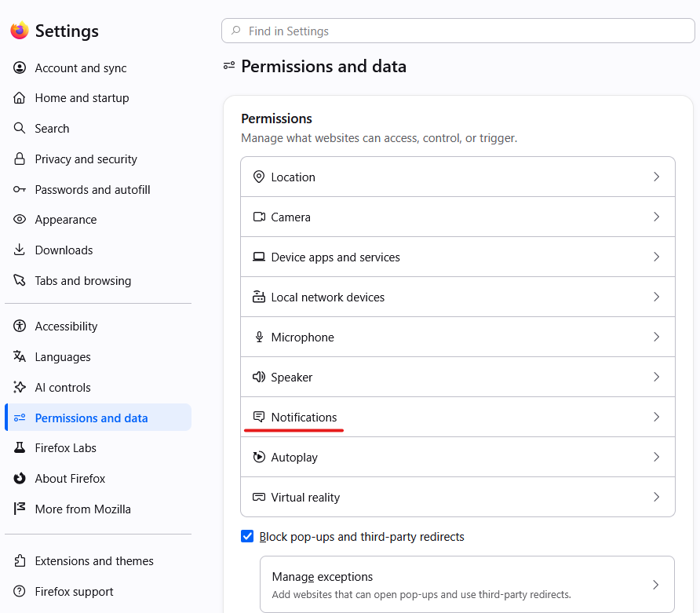Click the Home and startup house icon
The width and height of the screenshot is (700, 613).
pos(19,98)
